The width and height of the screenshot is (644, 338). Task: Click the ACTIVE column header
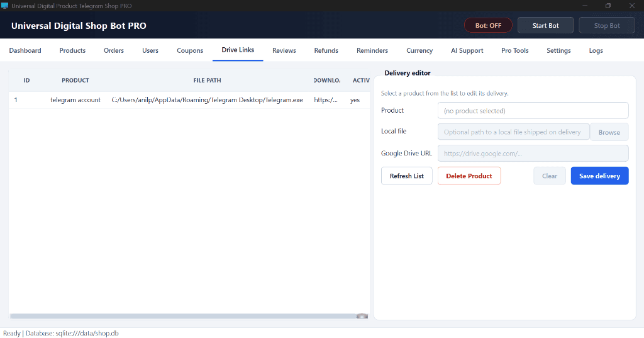pyautogui.click(x=361, y=81)
